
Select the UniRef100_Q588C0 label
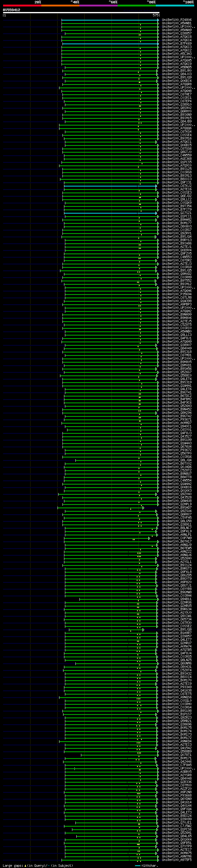coord(177,375)
